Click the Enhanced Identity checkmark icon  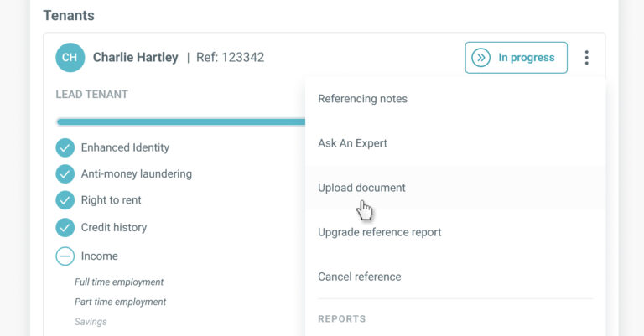(x=65, y=147)
